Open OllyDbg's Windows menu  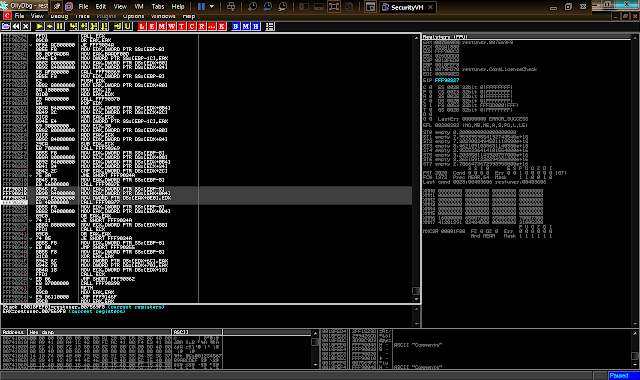[x=163, y=16]
